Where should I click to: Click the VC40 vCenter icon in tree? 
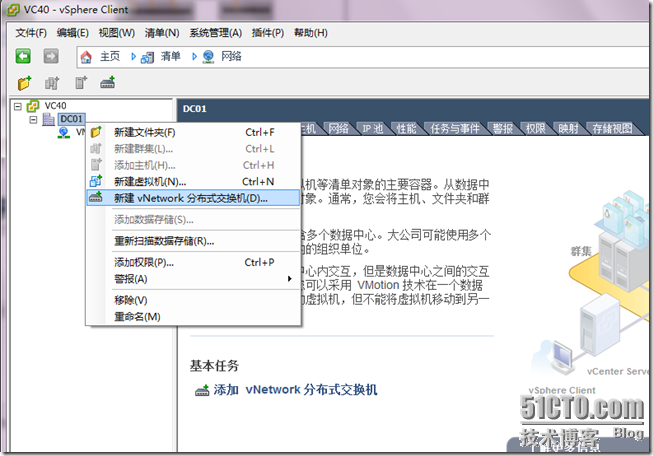pos(33,106)
